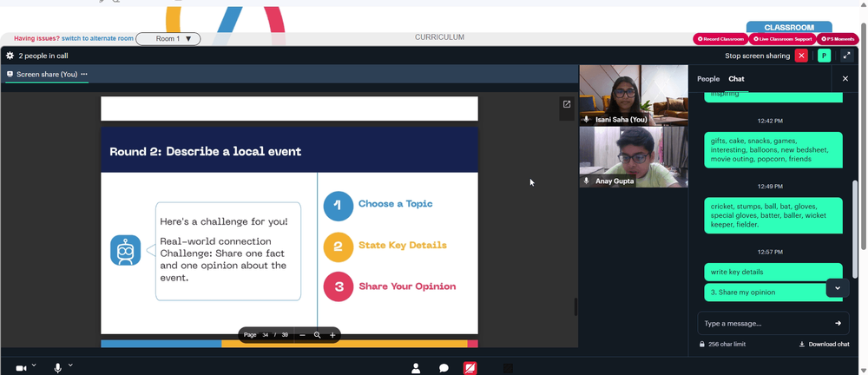Zoom in the PDF page
The height and width of the screenshot is (375, 868).
(332, 335)
